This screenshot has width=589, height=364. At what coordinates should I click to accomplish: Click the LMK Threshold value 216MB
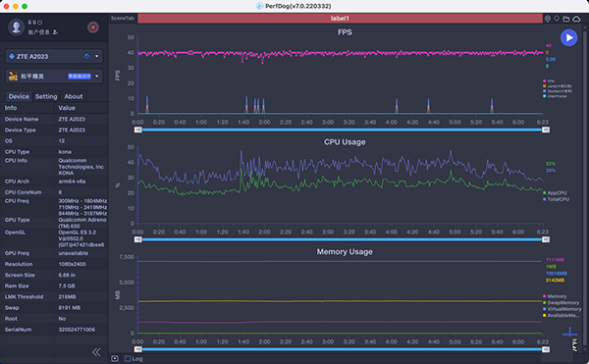pos(67,297)
